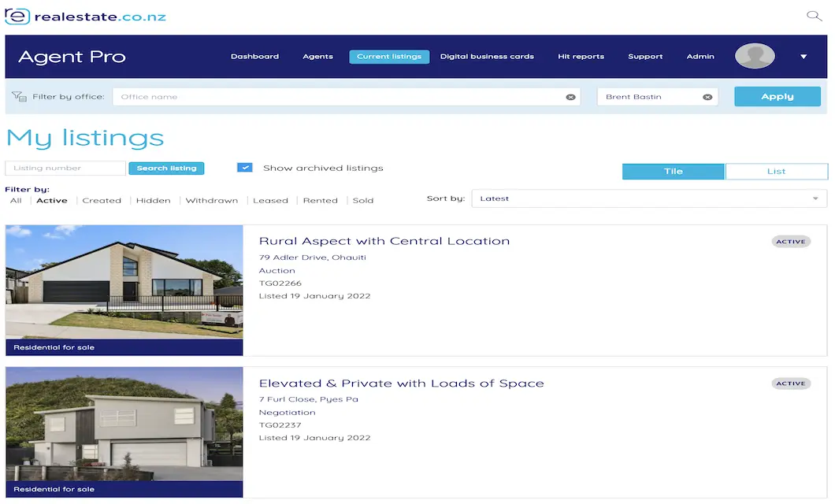
Task: Filter listings by Hidden
Action: pyautogui.click(x=154, y=201)
